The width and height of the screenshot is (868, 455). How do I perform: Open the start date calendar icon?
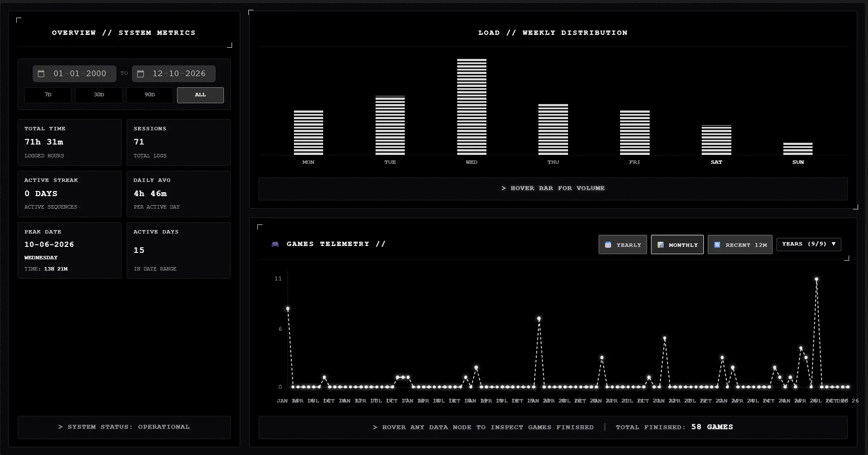pos(41,74)
